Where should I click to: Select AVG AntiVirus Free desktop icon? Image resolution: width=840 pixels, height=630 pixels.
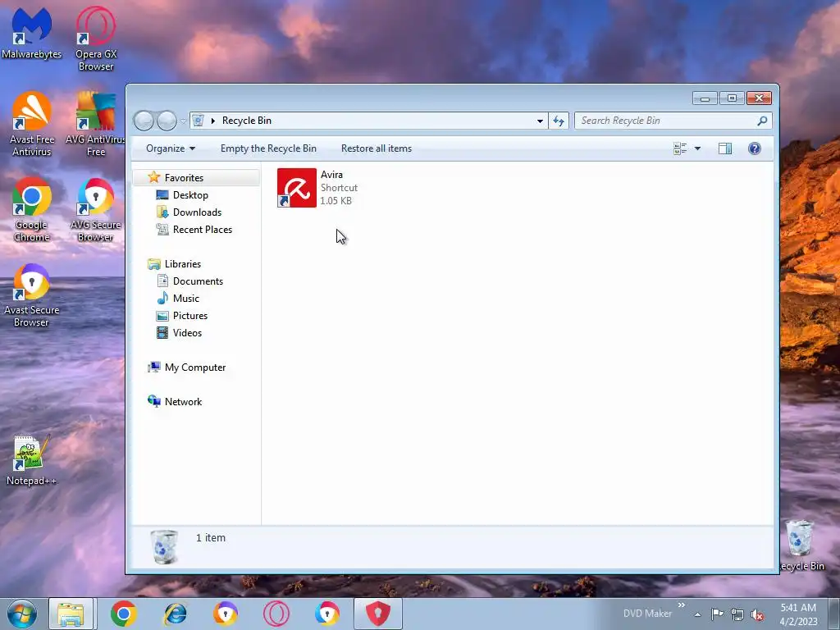(95, 124)
